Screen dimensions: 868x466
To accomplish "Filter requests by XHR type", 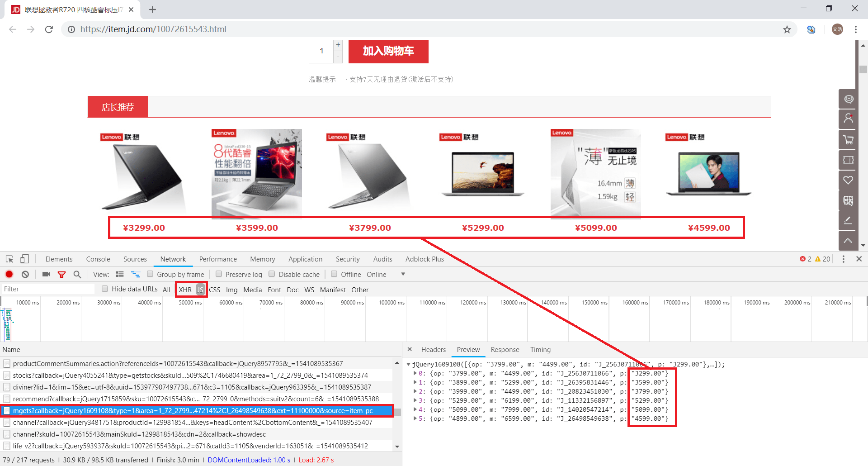I will 185,290.
